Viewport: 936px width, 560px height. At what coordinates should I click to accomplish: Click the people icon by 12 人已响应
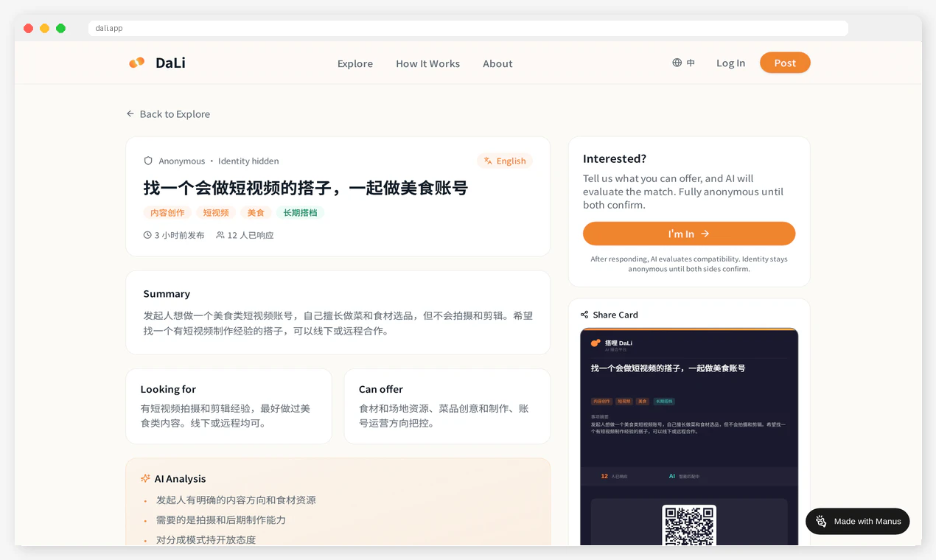[220, 235]
